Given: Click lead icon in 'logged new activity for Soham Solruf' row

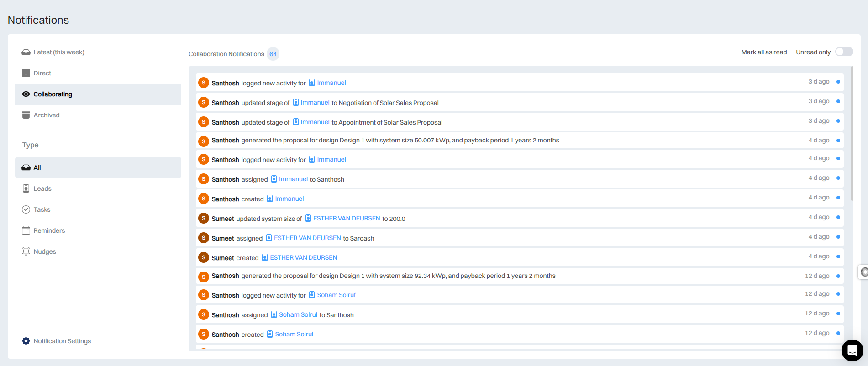Looking at the screenshot, I should pyautogui.click(x=312, y=295).
